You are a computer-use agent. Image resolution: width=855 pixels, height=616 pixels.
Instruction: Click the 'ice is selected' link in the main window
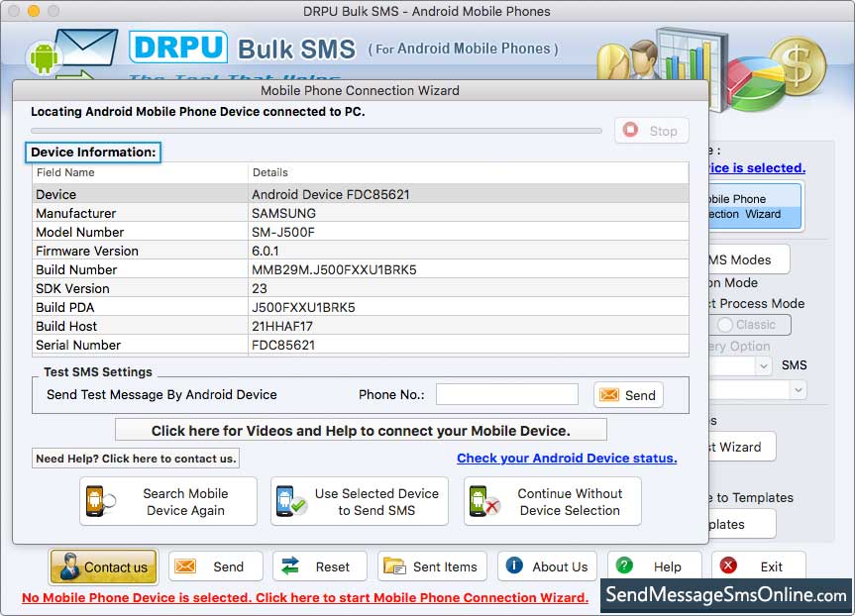coord(757,168)
